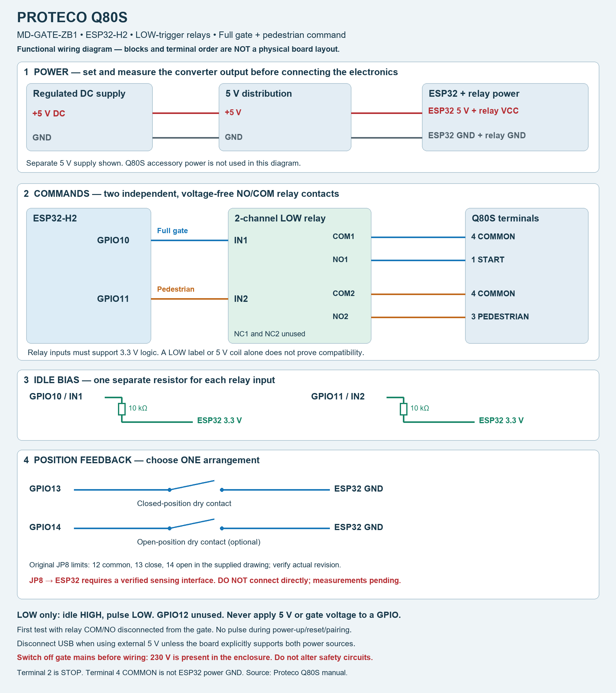Click the COM2 relay contact label
Viewport: 616px width, 693px height.
[344, 294]
